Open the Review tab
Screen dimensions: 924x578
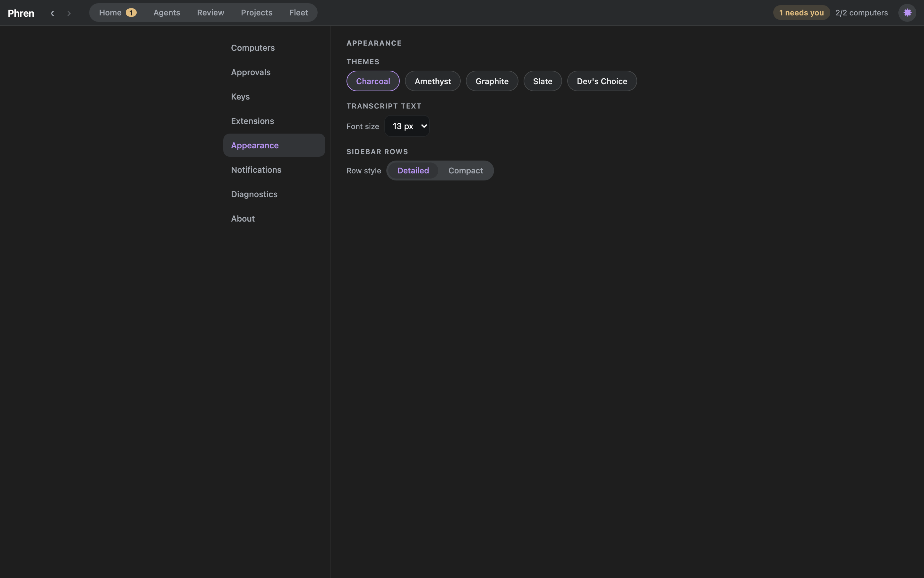pyautogui.click(x=210, y=13)
